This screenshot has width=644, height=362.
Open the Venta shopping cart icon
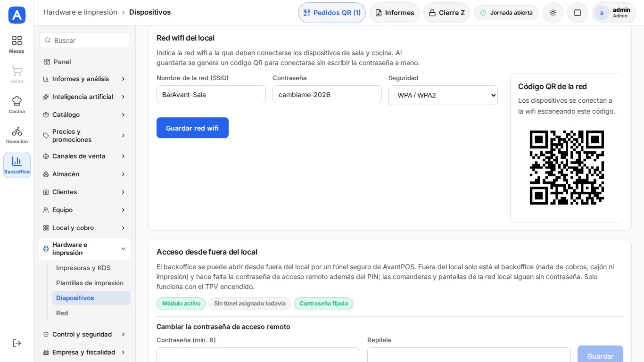point(17,74)
